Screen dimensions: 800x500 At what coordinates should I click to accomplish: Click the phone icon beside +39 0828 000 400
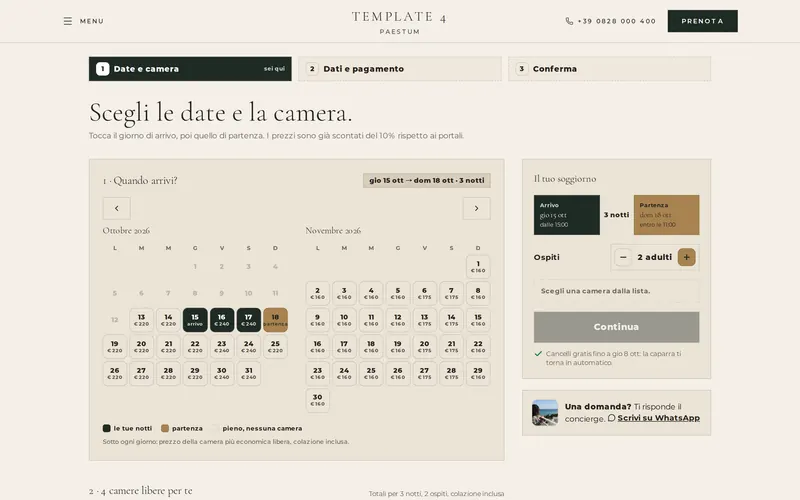pos(569,21)
